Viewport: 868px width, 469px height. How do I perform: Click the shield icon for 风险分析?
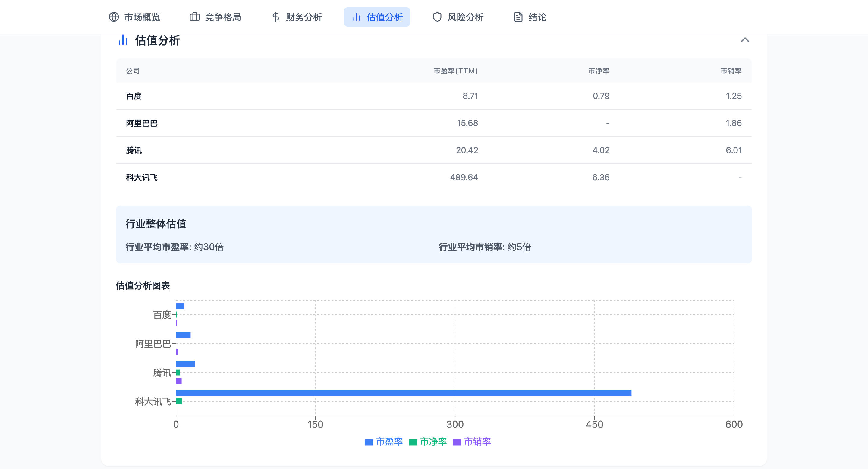(437, 17)
